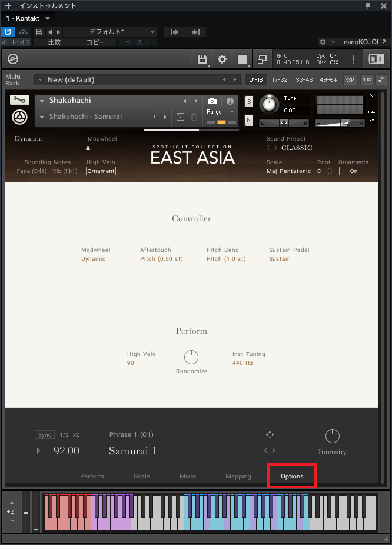Open the preset file document icon
Screen dimensions: 392x545
(39, 32)
